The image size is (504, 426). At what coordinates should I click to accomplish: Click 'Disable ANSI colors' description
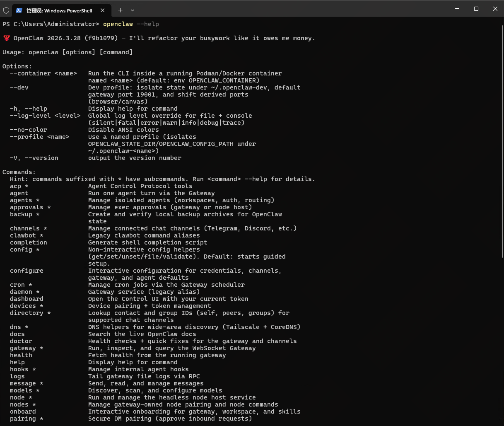[123, 130]
